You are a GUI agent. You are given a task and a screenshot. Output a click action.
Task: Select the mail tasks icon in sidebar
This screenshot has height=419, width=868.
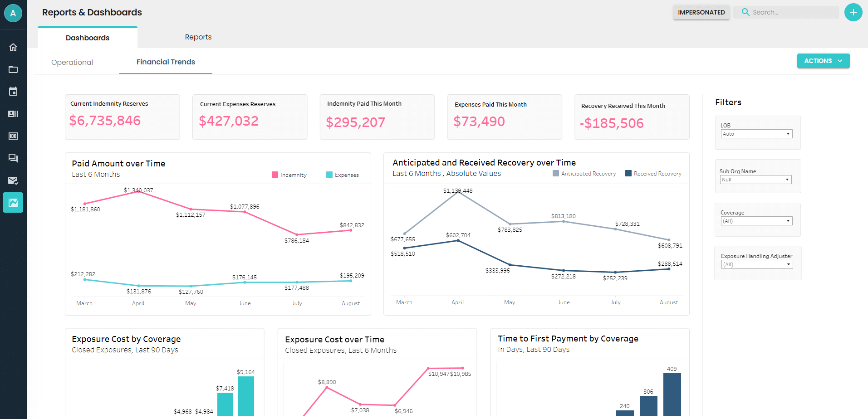point(13,180)
